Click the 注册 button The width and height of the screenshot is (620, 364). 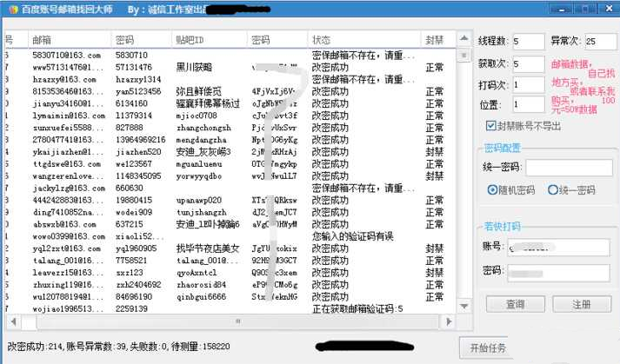tap(582, 304)
